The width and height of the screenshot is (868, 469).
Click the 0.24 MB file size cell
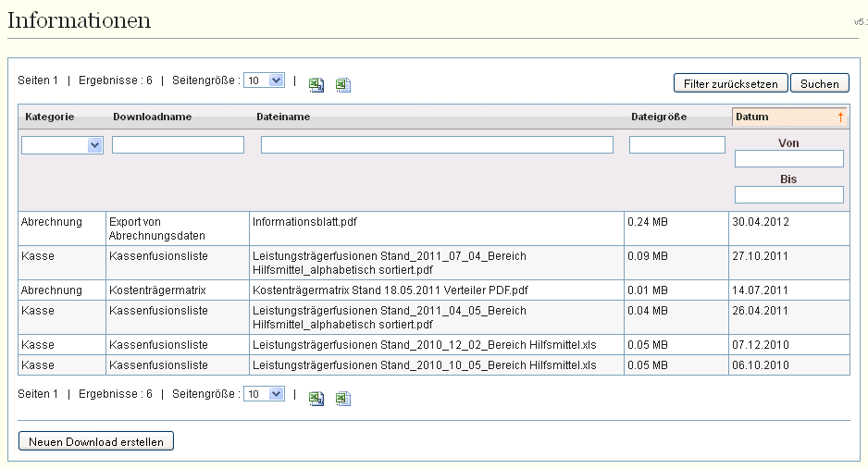(648, 222)
